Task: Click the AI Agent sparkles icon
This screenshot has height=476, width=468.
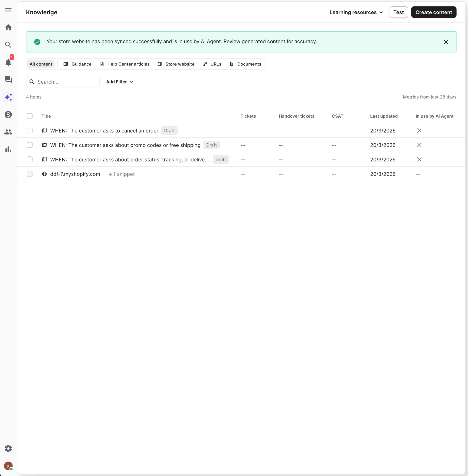Action: click(8, 97)
